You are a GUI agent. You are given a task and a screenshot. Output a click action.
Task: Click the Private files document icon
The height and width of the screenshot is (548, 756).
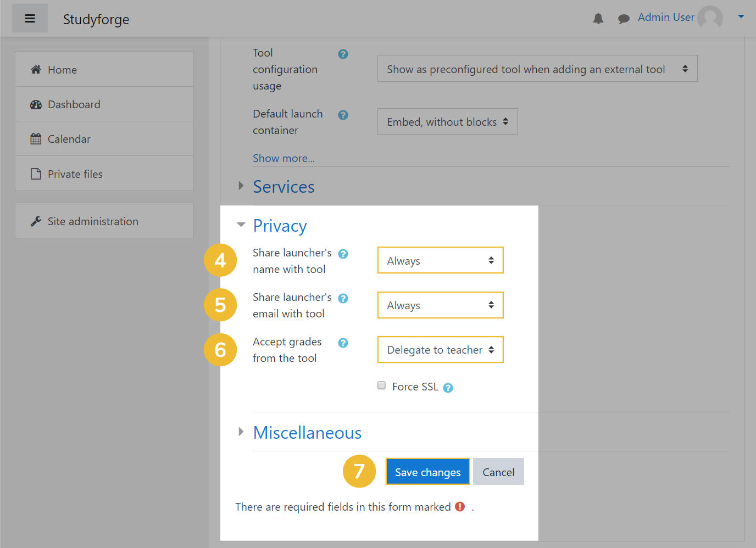click(x=36, y=174)
